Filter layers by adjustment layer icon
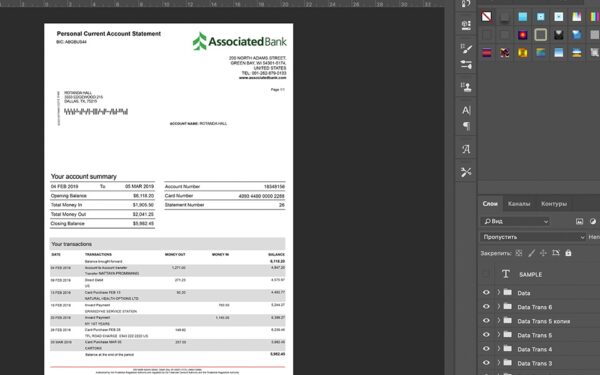The height and width of the screenshot is (375, 600). tap(593, 221)
